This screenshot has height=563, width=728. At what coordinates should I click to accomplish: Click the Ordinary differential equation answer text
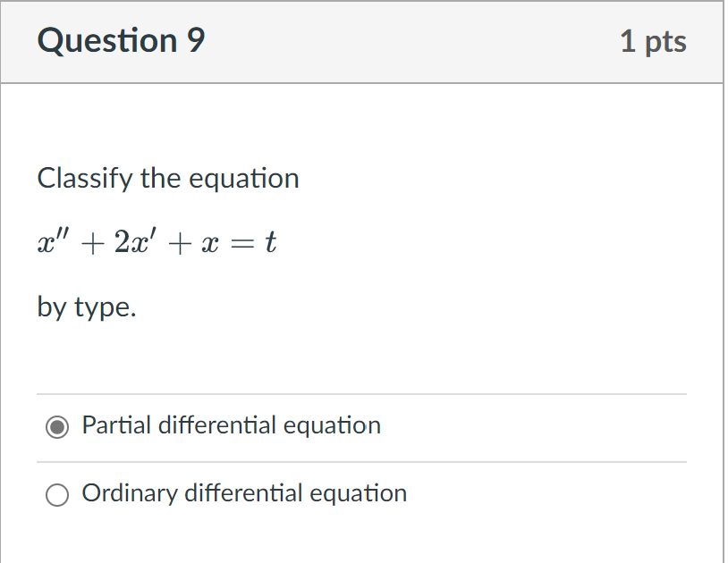(243, 493)
